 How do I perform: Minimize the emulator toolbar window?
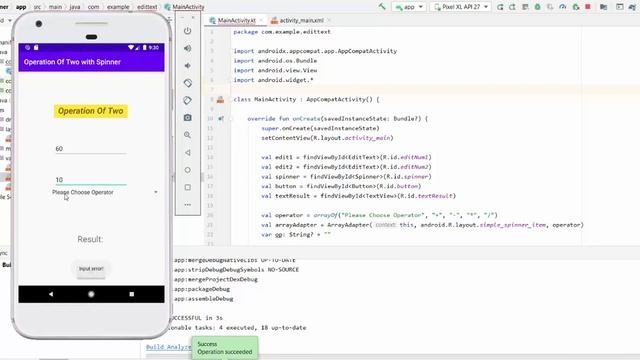(x=182, y=18)
